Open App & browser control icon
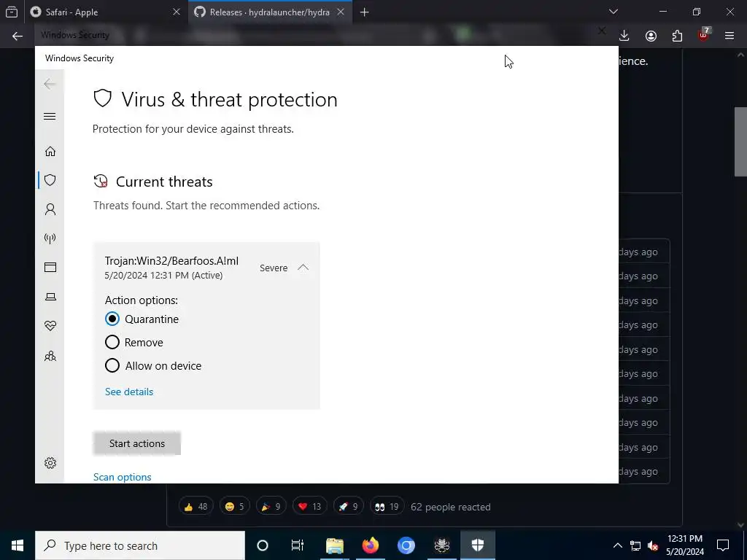Image resolution: width=747 pixels, height=560 pixels. pos(50,267)
